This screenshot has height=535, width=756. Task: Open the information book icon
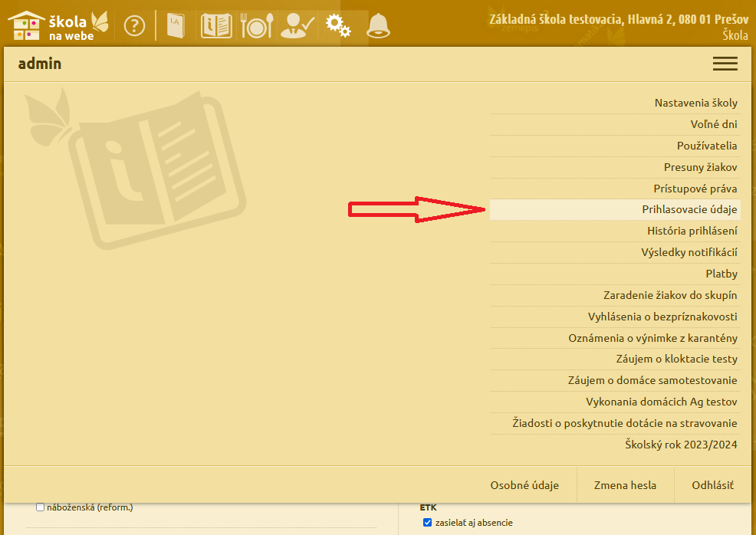pos(216,25)
